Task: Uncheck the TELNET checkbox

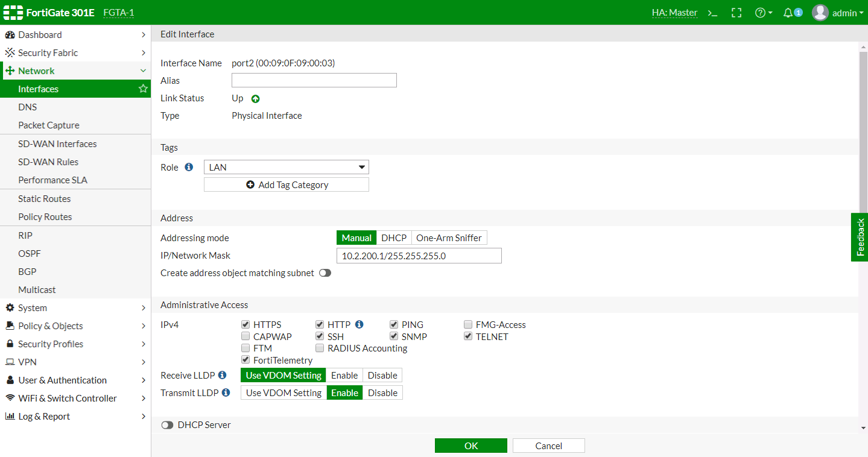Action: click(468, 336)
